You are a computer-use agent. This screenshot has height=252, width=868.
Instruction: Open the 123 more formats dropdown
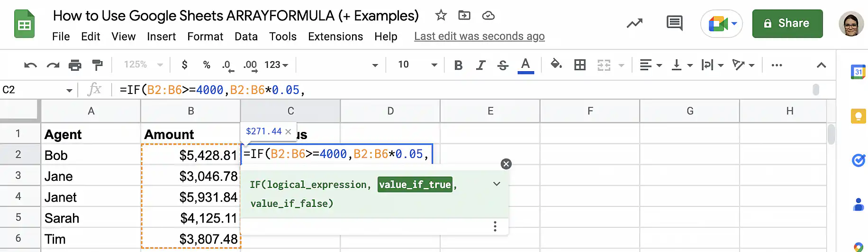click(x=276, y=65)
